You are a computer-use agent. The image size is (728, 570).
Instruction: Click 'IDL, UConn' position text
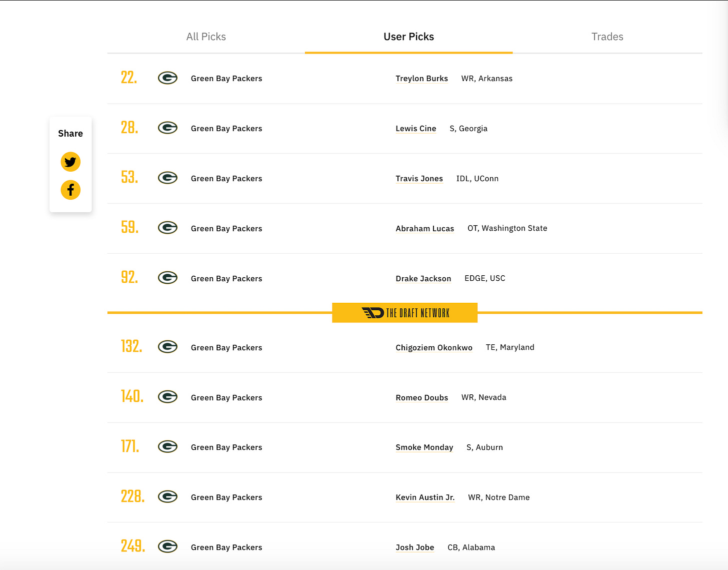tap(477, 179)
